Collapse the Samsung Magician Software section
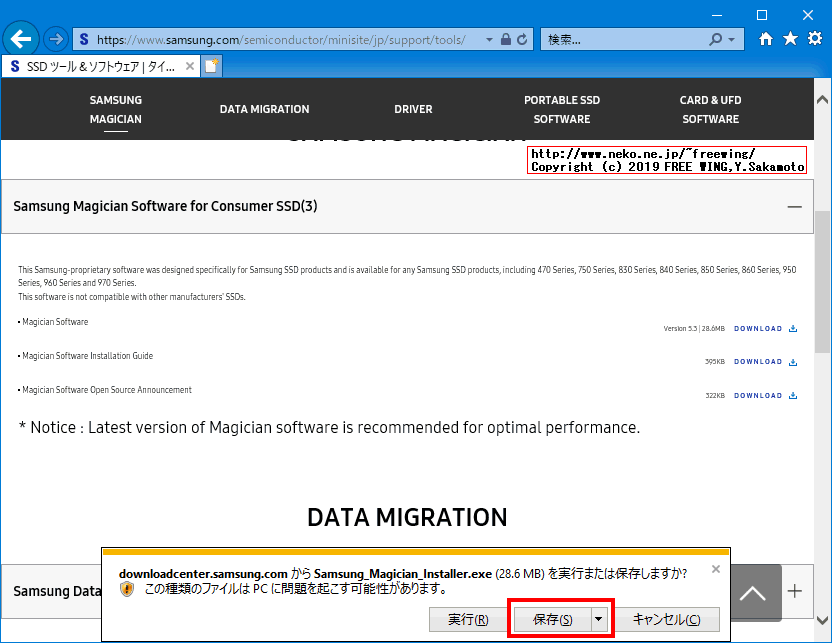Image resolution: width=832 pixels, height=643 pixels. [x=794, y=206]
